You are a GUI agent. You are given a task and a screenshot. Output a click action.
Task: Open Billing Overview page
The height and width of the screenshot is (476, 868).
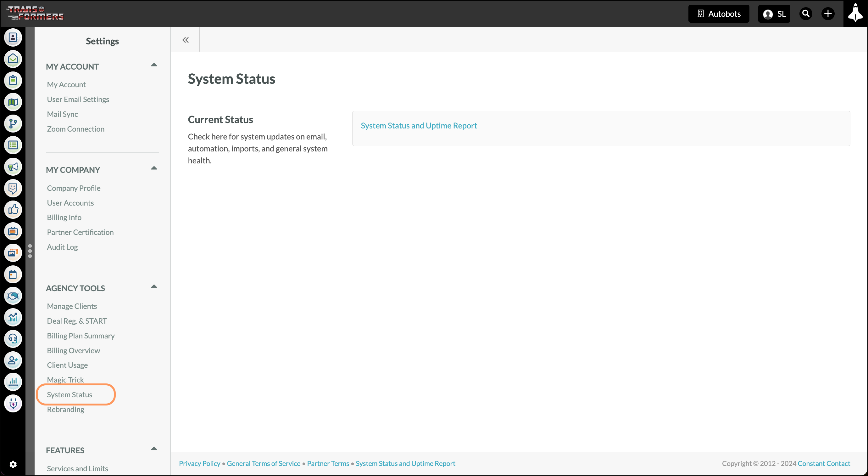(x=74, y=351)
